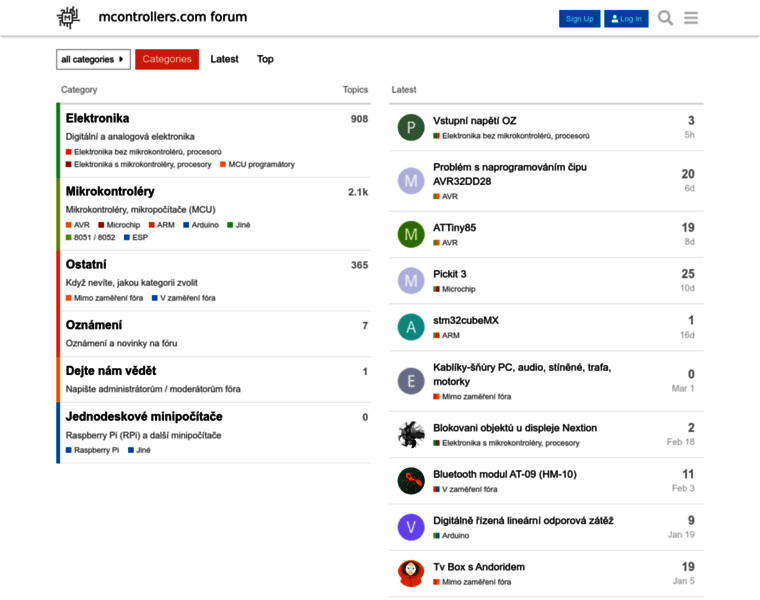Open topic Problém s naprogramováním čipu AVR32DD28

[x=509, y=174]
